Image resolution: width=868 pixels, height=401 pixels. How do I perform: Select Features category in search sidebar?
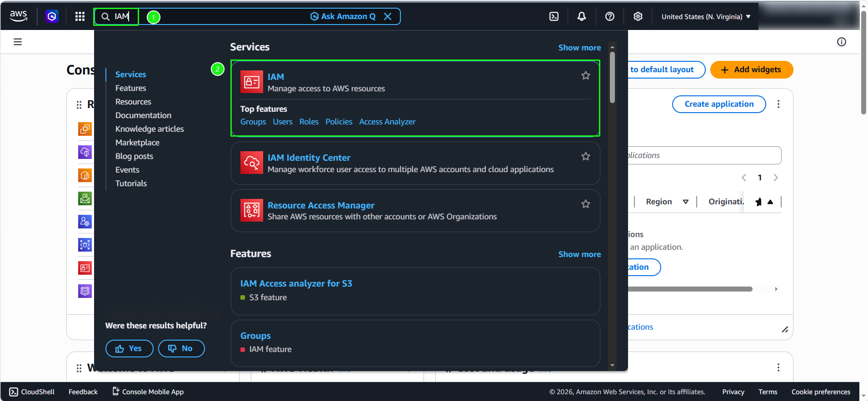131,88
